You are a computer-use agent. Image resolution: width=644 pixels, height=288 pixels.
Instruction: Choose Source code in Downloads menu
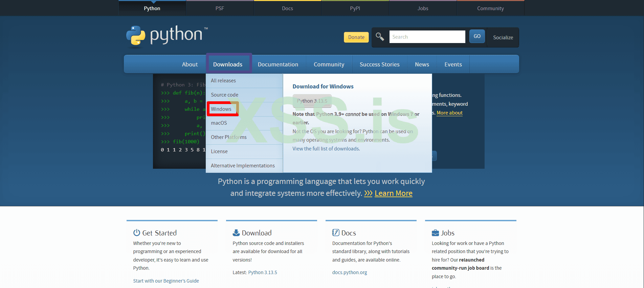pos(244,95)
